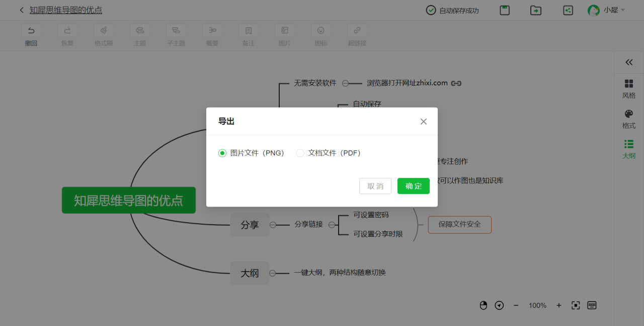
Task: Select 浏览器打开网址zhixi.com node
Action: click(407, 83)
